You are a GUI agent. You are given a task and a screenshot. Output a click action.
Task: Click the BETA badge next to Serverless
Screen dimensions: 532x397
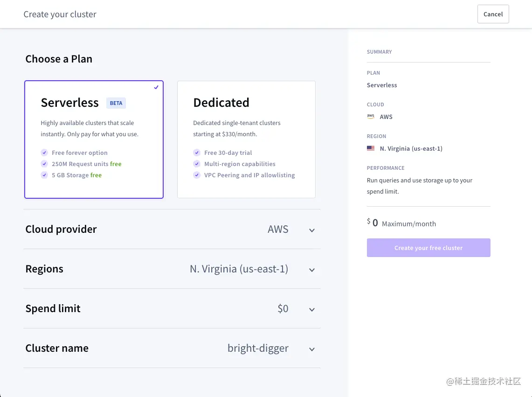click(116, 103)
